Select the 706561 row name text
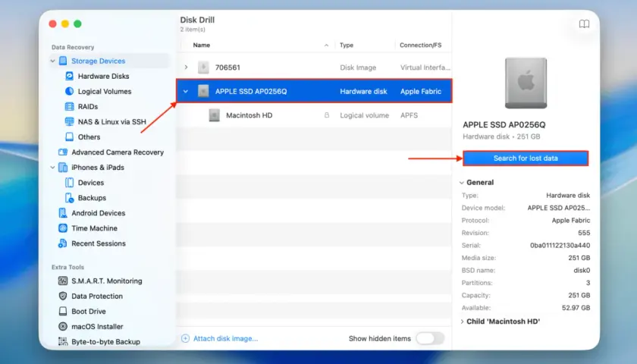Screen dimensions: 637x364 pos(227,67)
